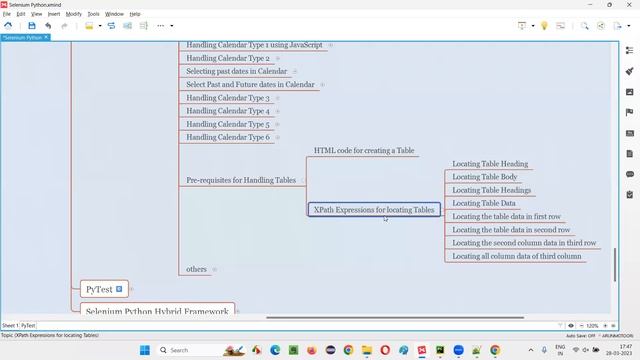This screenshot has height=360, width=640.
Task: Open dropdown arrow beside three-dots icon
Action: click(x=171, y=26)
